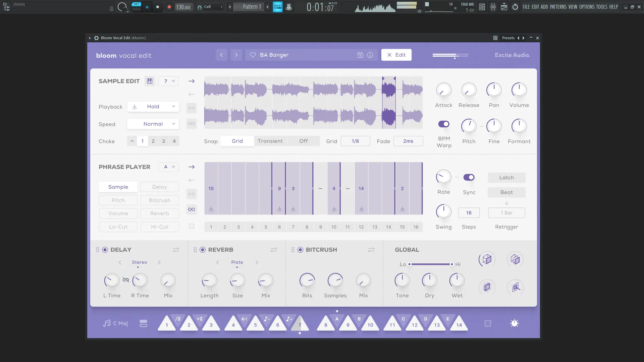Open the Speed Normal dropdown
This screenshot has width=644, height=362.
click(153, 124)
